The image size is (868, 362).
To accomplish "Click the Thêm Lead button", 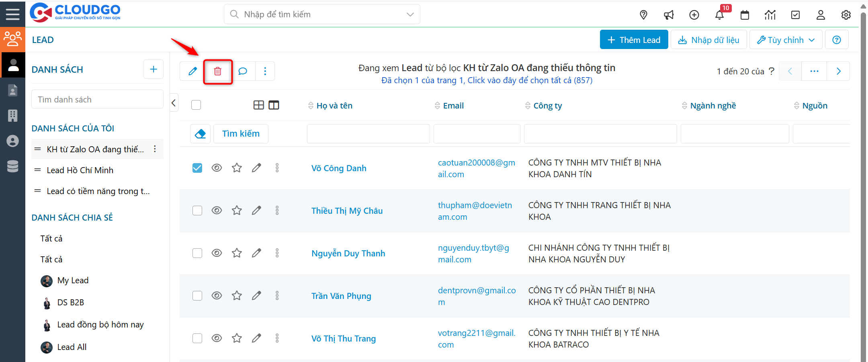I will pyautogui.click(x=634, y=40).
